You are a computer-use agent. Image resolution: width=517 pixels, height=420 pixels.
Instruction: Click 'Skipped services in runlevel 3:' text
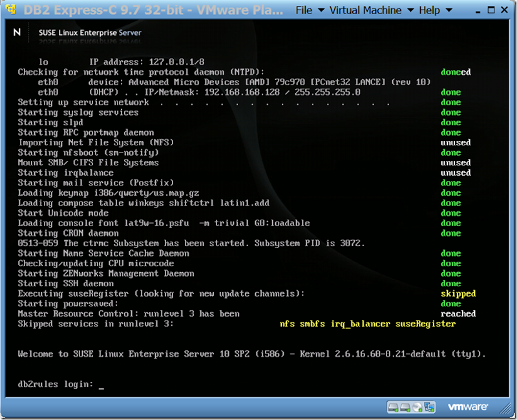pyautogui.click(x=96, y=324)
